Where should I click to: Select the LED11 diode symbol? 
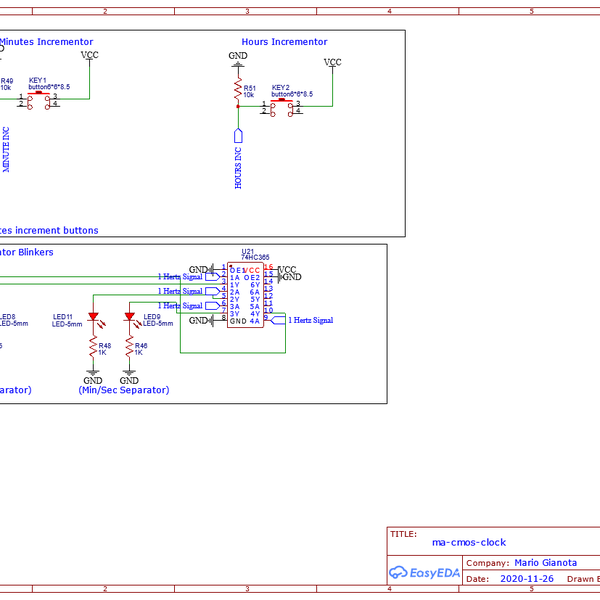[x=93, y=318]
